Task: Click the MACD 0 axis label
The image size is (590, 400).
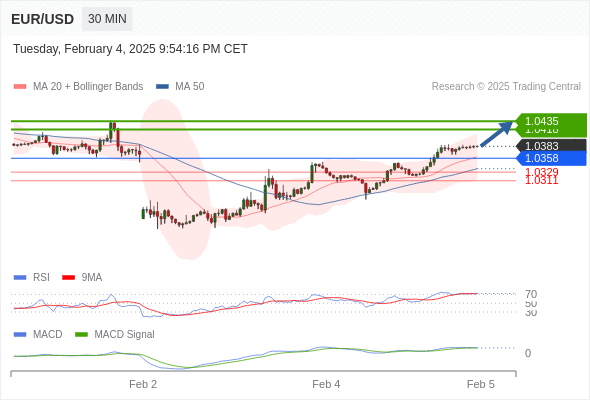Action: pyautogui.click(x=528, y=353)
